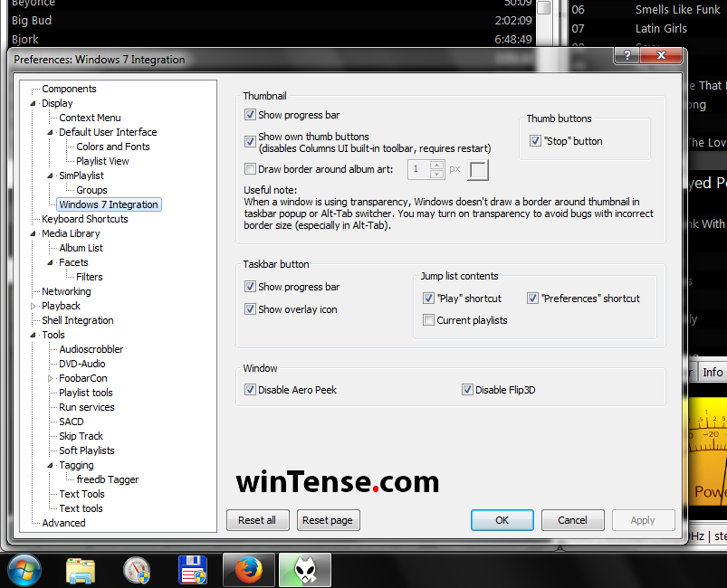Launch the gauge utility icon on taskbar
Viewport: 727px width, 588px height.
pyautogui.click(x=137, y=571)
